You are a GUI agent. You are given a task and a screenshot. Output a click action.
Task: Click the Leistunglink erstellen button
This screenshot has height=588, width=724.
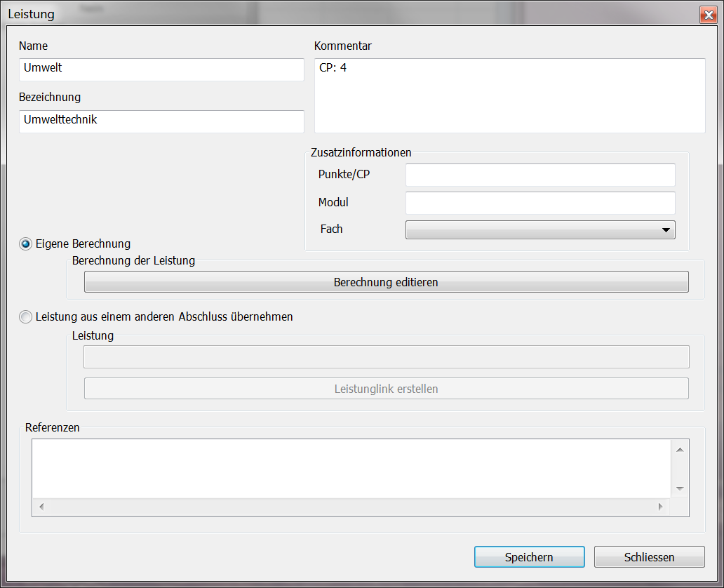click(x=386, y=389)
